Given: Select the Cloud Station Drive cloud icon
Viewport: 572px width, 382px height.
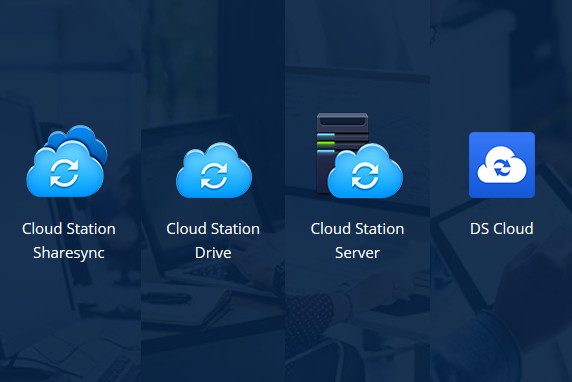Looking at the screenshot, I should (214, 170).
